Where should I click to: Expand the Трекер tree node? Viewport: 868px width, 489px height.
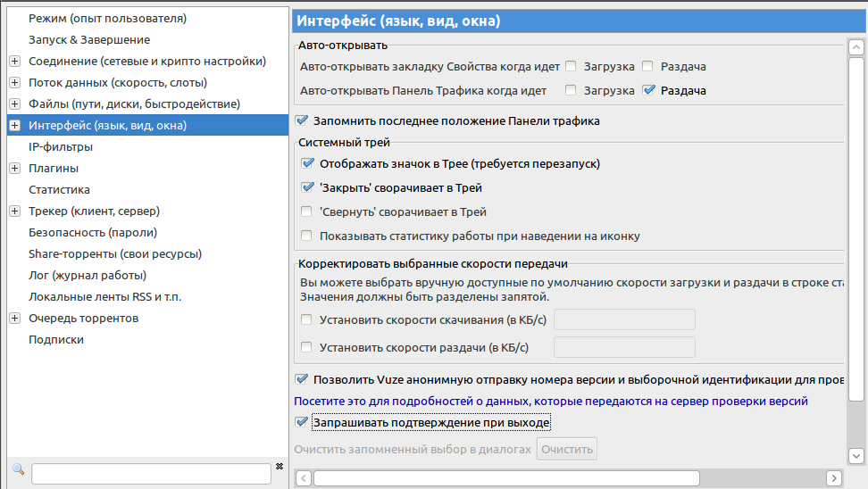(x=15, y=211)
